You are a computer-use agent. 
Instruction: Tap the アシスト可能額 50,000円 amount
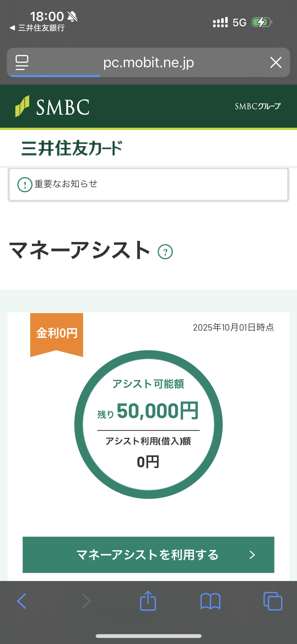[157, 411]
